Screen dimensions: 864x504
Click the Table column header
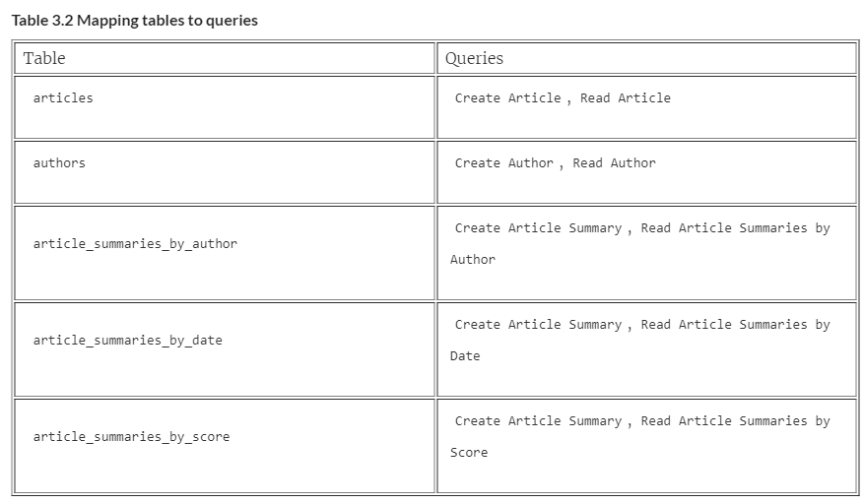pos(44,58)
